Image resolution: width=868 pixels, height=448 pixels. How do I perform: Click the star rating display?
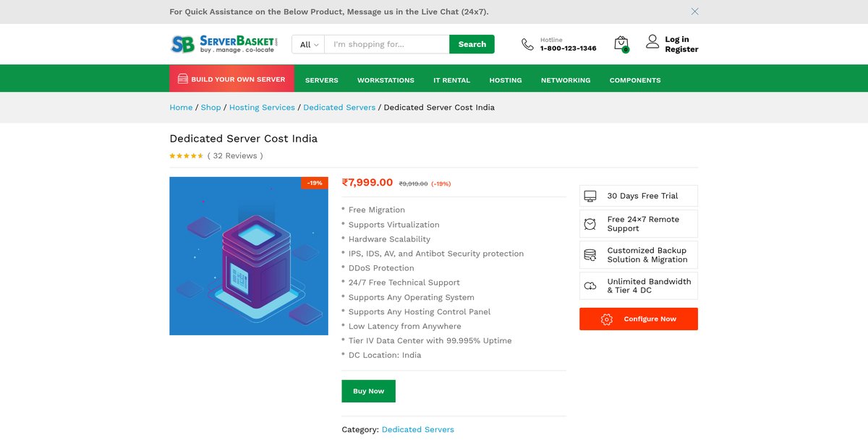point(187,155)
